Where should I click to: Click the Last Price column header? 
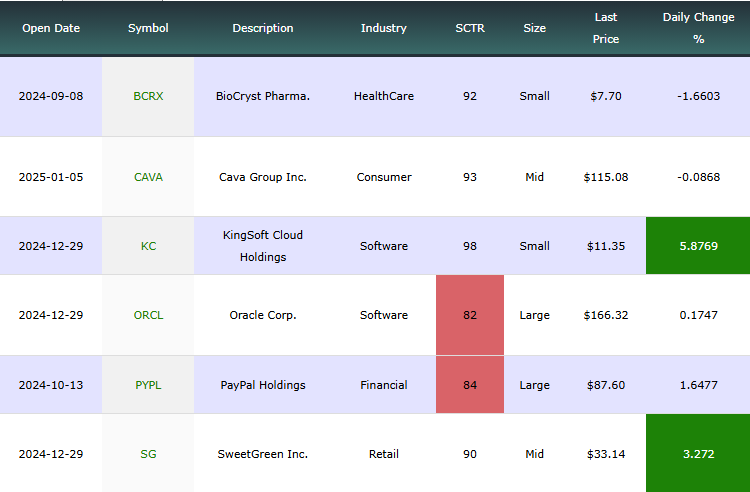coord(606,28)
